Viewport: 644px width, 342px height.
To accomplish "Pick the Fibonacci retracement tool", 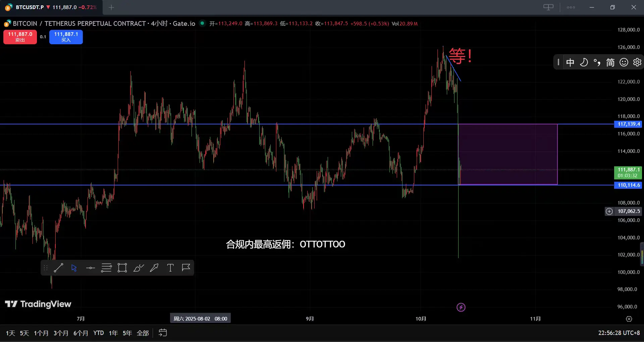I will (x=106, y=268).
